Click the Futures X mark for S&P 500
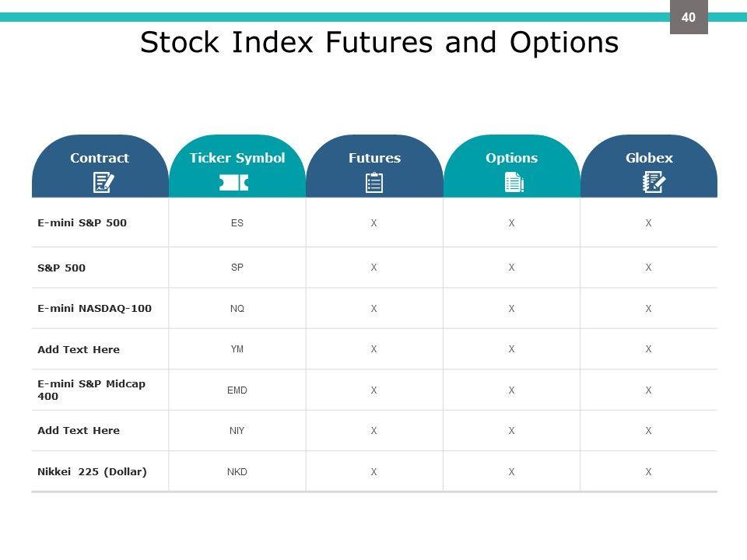Viewport: 747px width, 560px height. coord(374,268)
